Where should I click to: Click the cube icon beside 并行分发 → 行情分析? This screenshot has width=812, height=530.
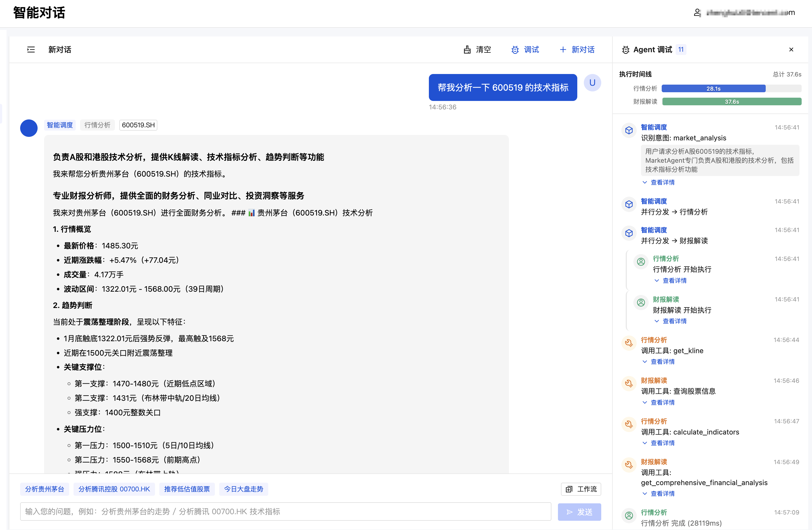(x=629, y=204)
